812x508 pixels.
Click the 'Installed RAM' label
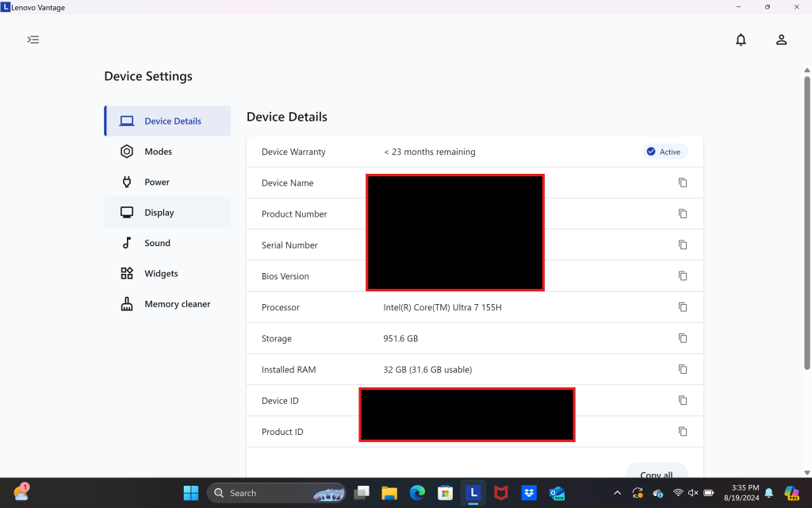(289, 370)
